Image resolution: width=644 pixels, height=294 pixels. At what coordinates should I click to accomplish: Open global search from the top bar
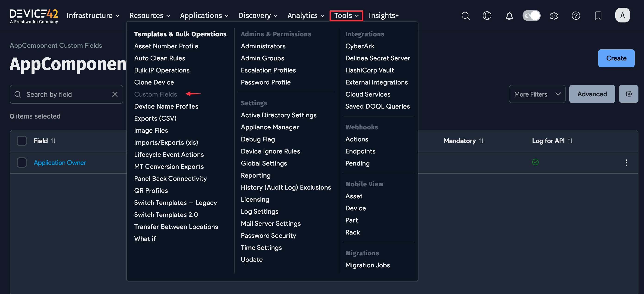click(465, 16)
